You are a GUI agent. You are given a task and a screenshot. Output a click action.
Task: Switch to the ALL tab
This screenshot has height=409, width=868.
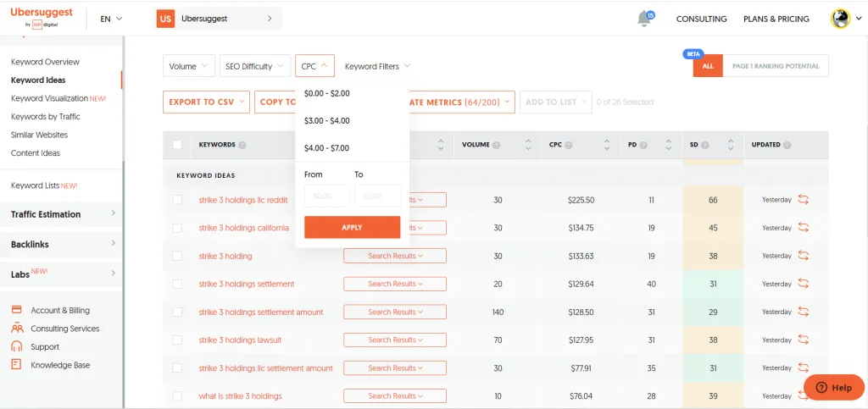708,66
